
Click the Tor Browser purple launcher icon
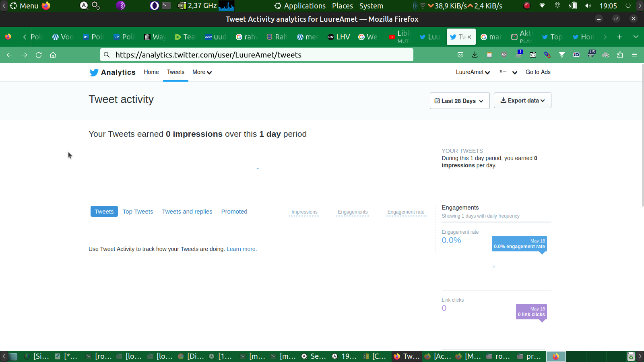pyautogui.click(x=120, y=6)
